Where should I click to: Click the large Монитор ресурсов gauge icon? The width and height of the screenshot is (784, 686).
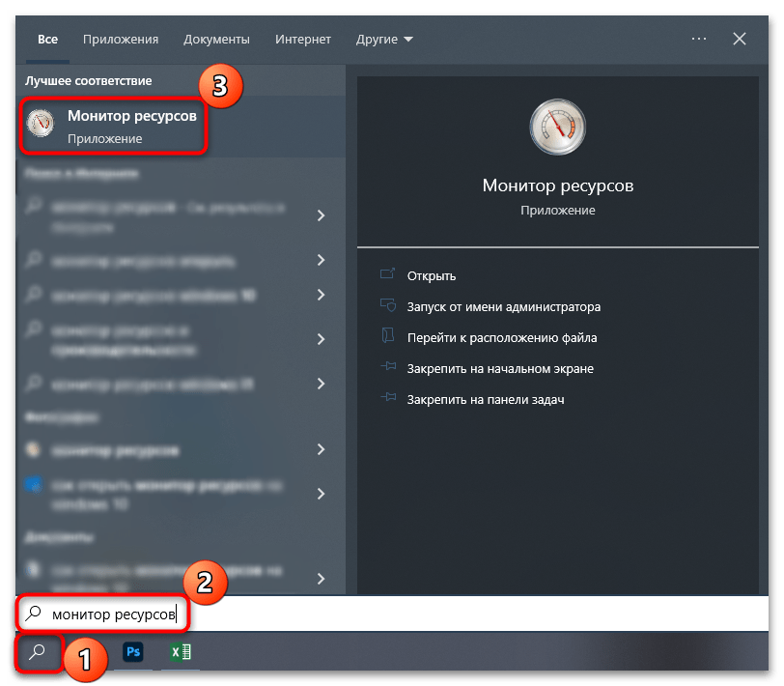click(x=557, y=126)
